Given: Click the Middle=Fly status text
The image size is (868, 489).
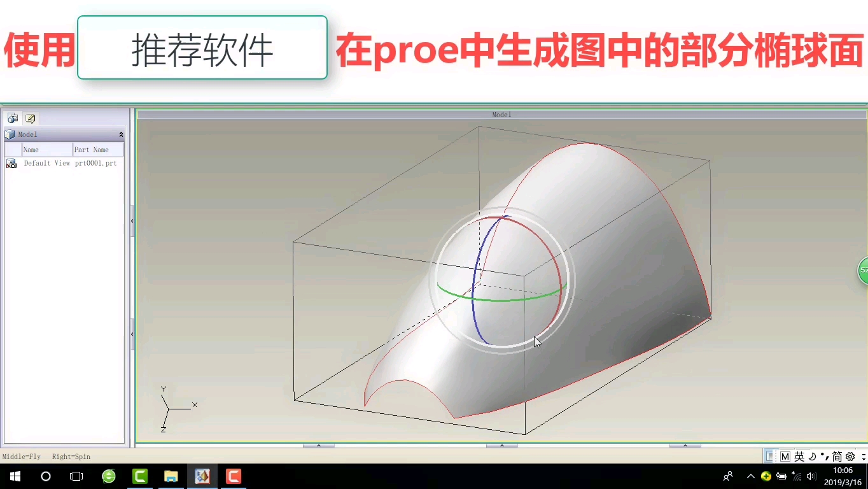Looking at the screenshot, I should (22, 457).
